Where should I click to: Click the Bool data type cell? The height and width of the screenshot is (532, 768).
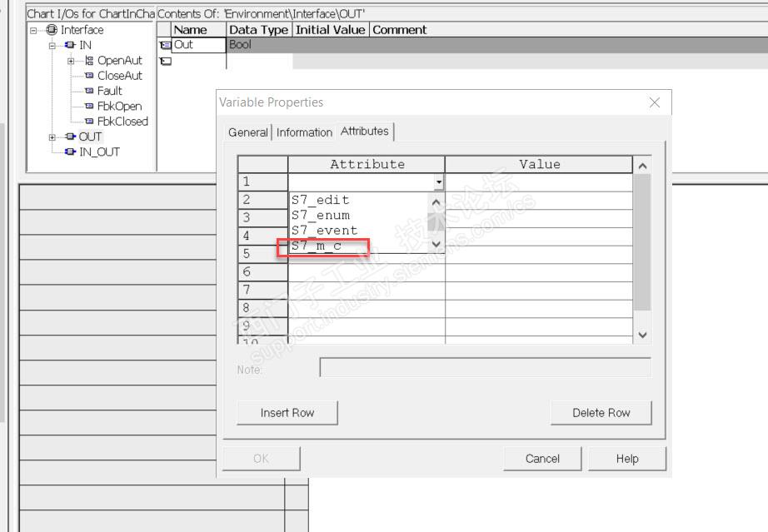pos(259,45)
